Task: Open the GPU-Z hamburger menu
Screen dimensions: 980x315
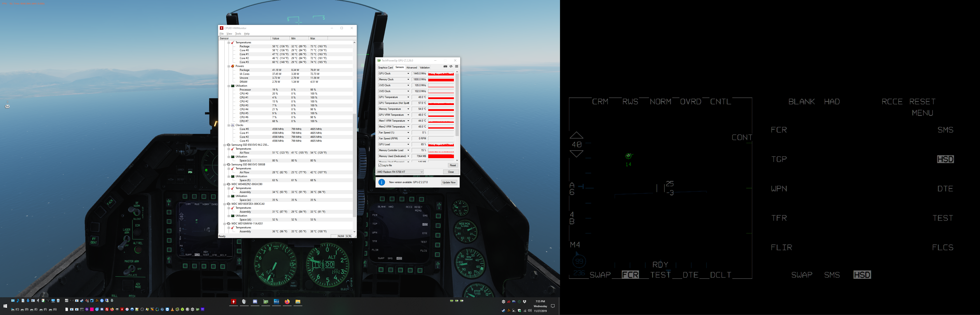Action: (457, 66)
